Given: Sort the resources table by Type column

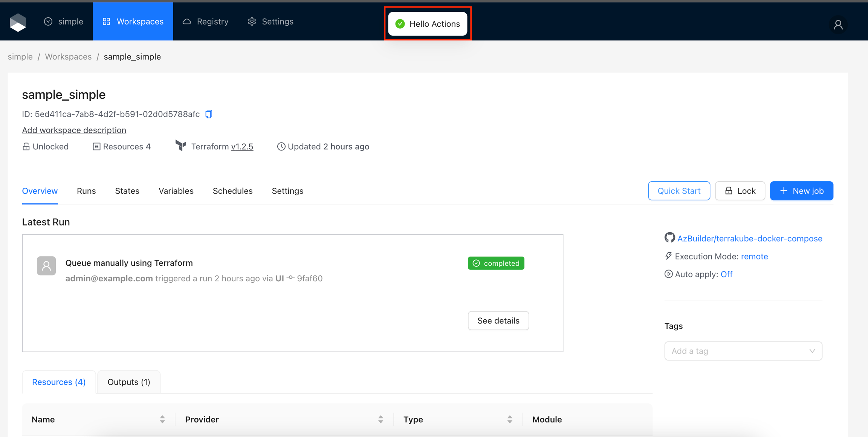Looking at the screenshot, I should tap(509, 419).
